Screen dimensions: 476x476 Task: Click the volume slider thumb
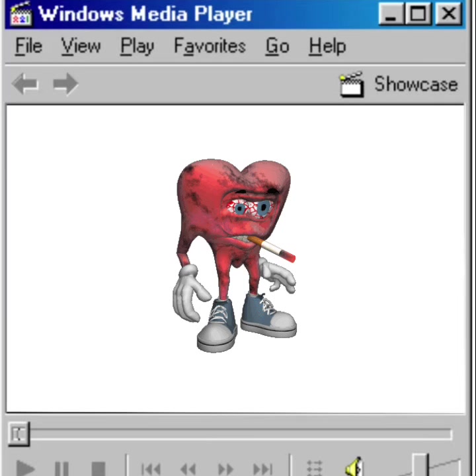(x=420, y=465)
